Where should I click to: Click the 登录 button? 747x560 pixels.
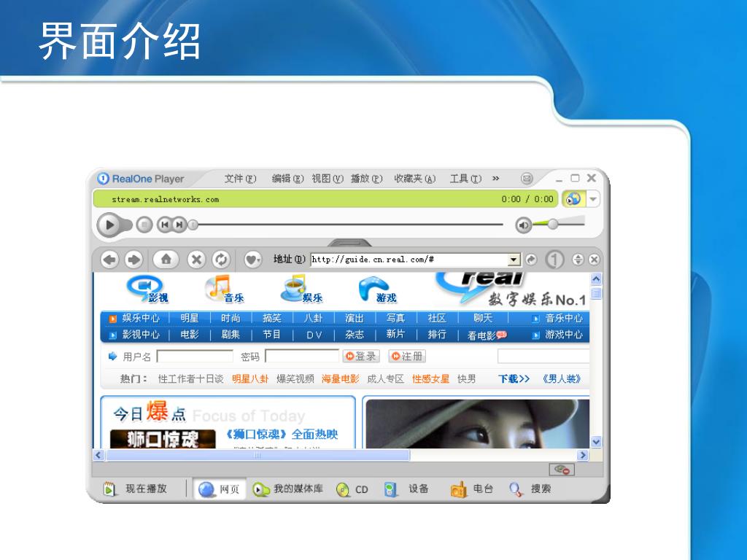(361, 356)
